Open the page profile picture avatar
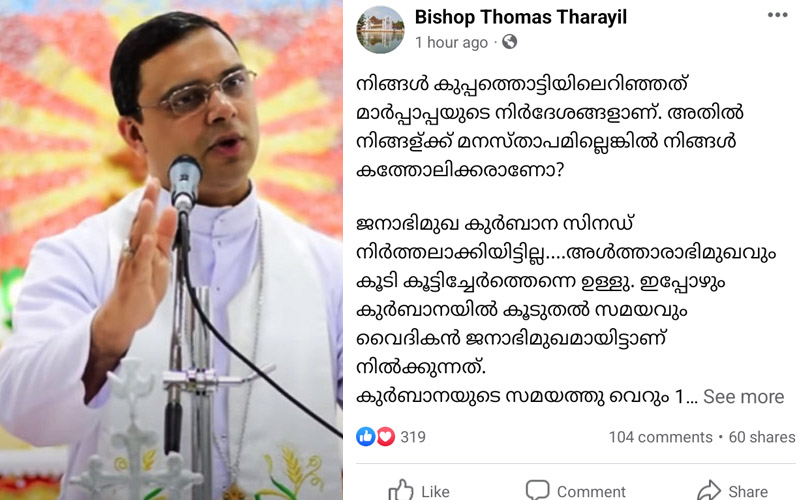 pos(380,30)
